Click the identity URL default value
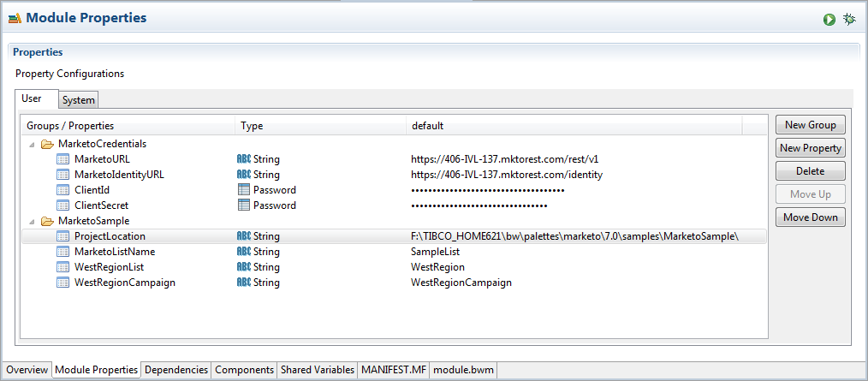The height and width of the screenshot is (381, 868). (x=507, y=175)
